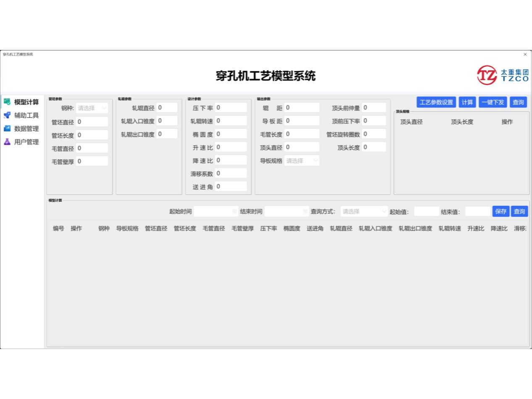Click the 数据管理 sidebar icon
The height and width of the screenshot is (399, 532).
tap(7, 129)
